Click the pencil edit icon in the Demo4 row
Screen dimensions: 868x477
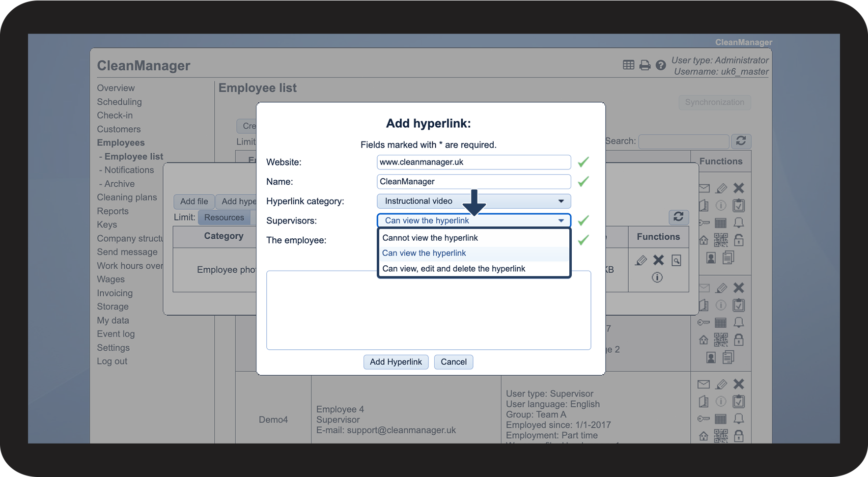coord(721,384)
